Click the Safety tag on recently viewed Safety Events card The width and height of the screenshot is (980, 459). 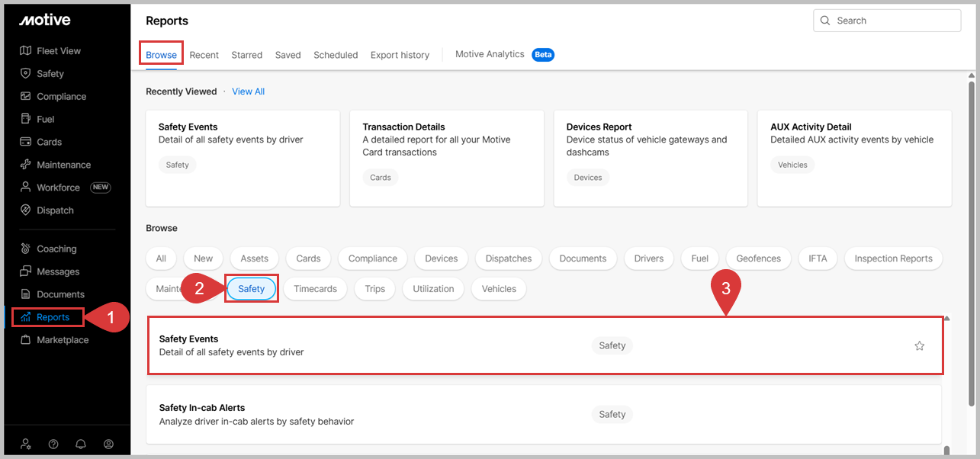click(178, 165)
